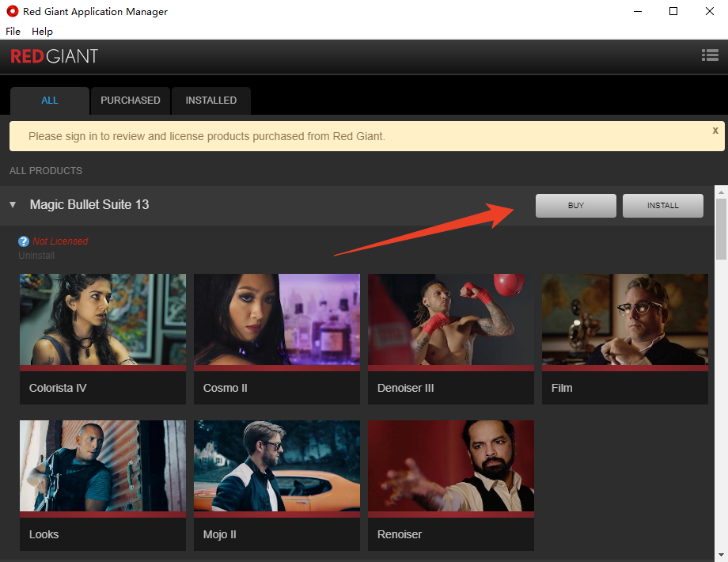Dismiss the sign-in notification banner

[x=715, y=130]
